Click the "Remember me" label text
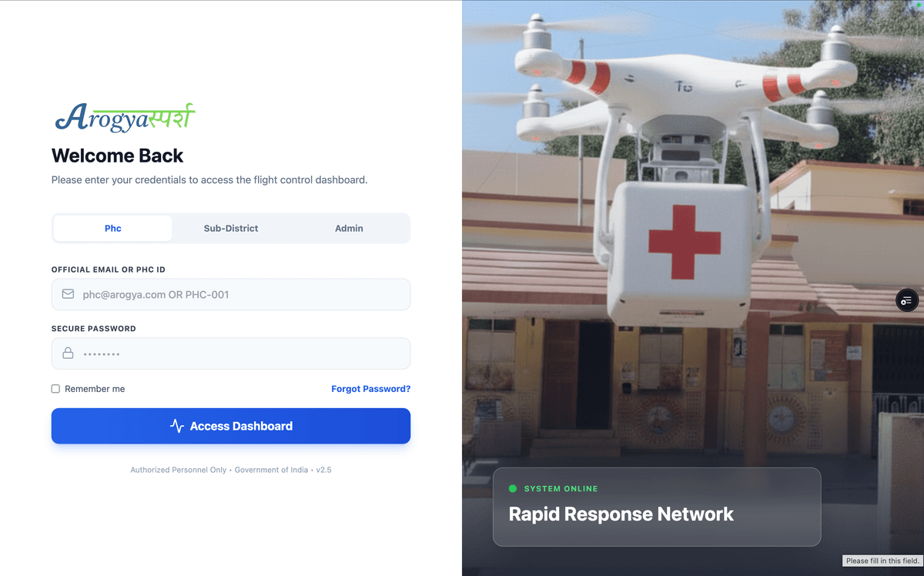 pos(95,389)
